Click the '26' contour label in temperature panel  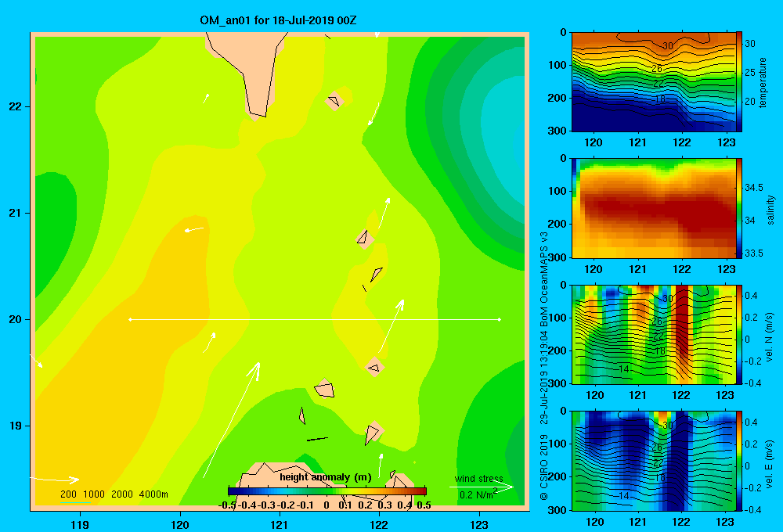pyautogui.click(x=657, y=69)
